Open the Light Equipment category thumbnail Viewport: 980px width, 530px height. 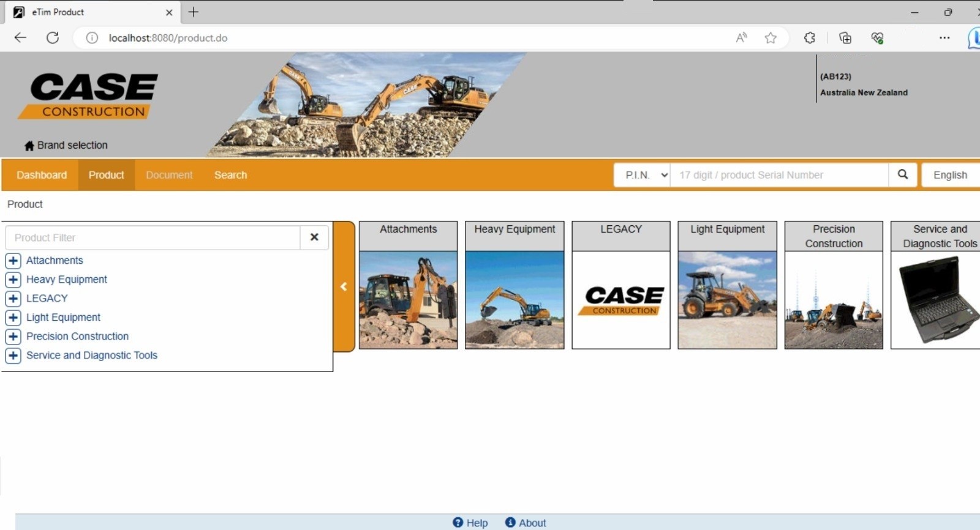pos(728,300)
